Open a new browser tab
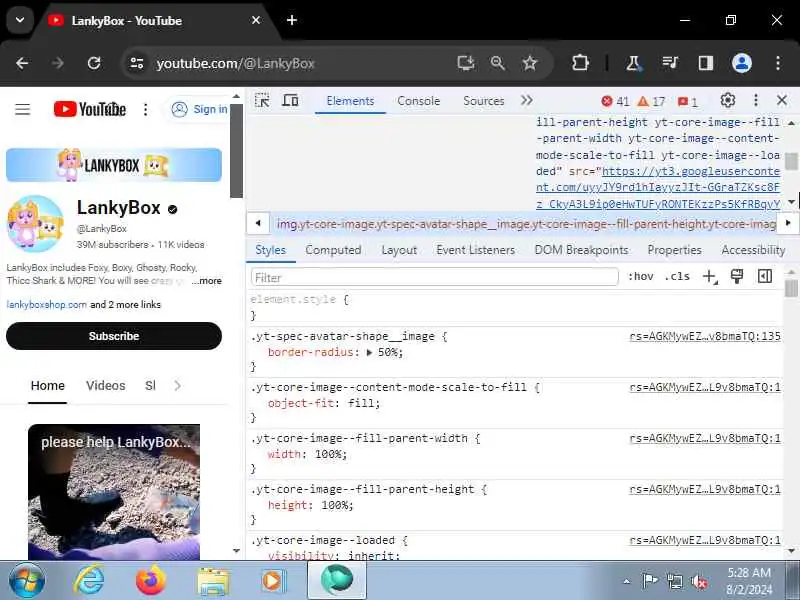 pyautogui.click(x=292, y=20)
